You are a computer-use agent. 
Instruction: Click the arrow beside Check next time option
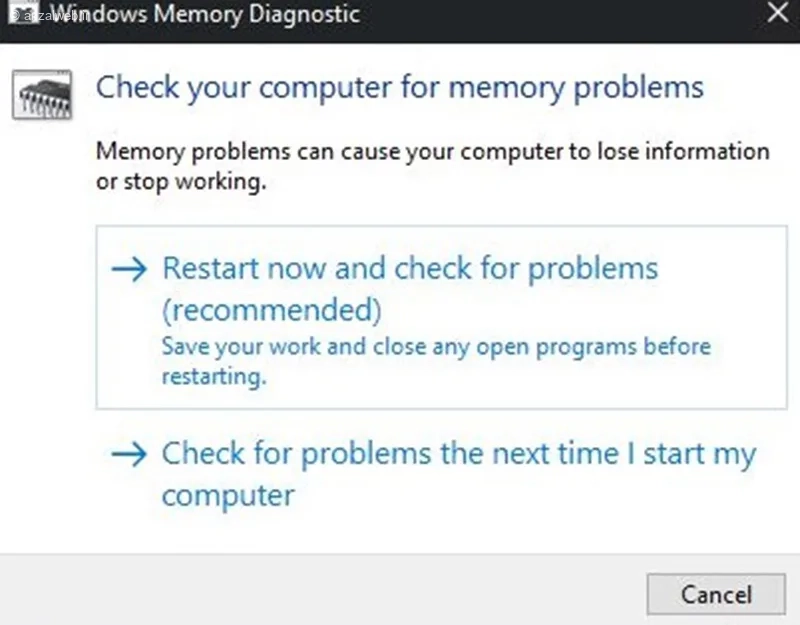(x=131, y=456)
